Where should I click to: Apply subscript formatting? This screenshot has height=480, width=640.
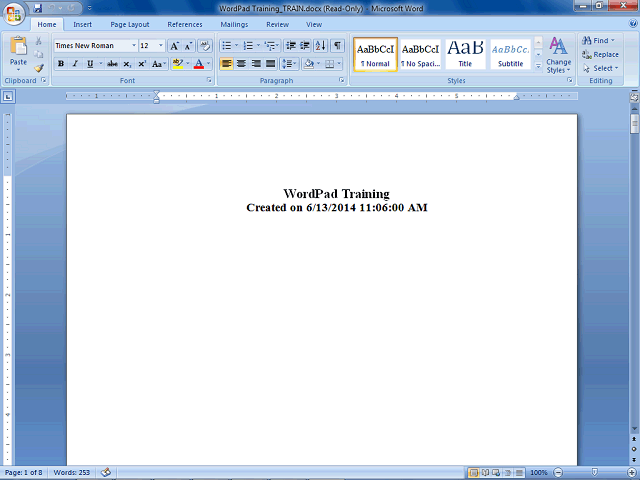pos(127,64)
